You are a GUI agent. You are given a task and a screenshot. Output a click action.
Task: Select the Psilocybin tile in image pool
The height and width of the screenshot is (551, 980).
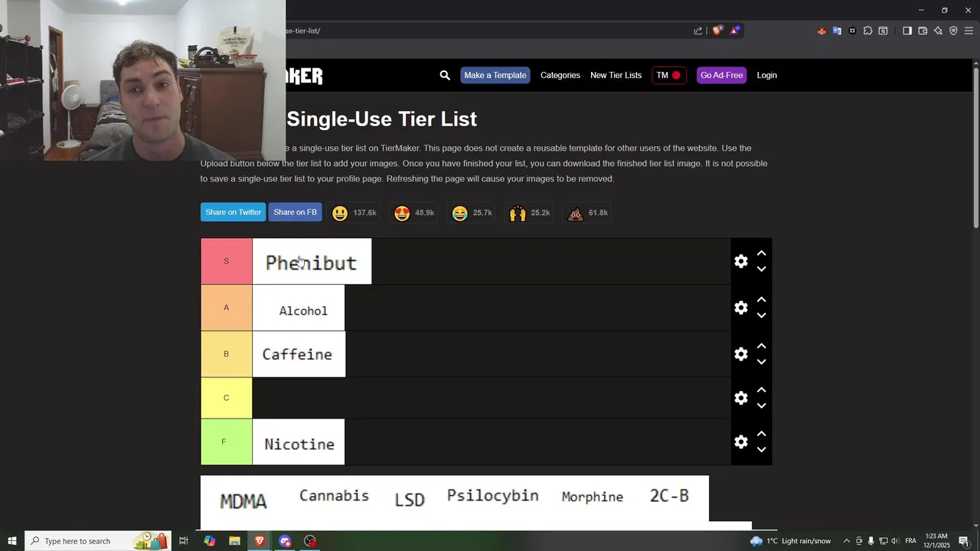click(x=492, y=496)
